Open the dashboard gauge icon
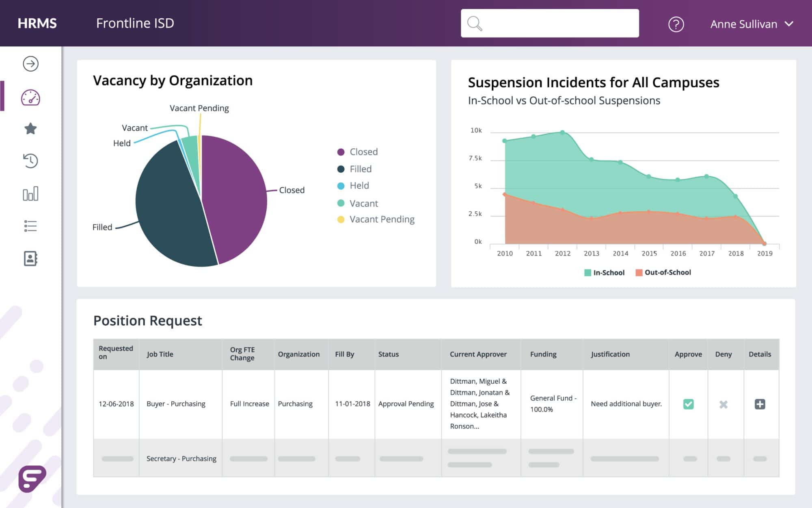Viewport: 812px width, 508px height. point(30,98)
